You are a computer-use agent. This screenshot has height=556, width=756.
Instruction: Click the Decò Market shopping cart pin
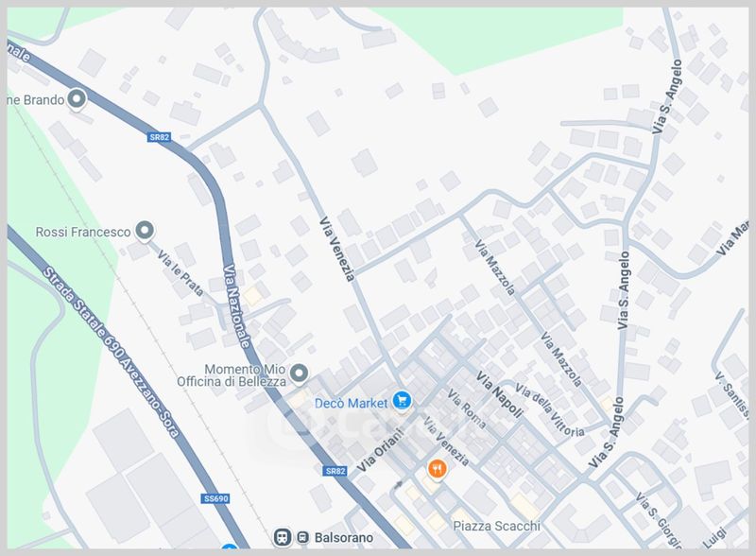click(402, 401)
